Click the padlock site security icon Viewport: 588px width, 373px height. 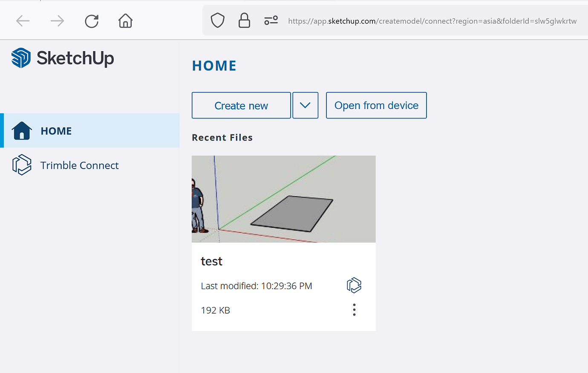click(244, 20)
